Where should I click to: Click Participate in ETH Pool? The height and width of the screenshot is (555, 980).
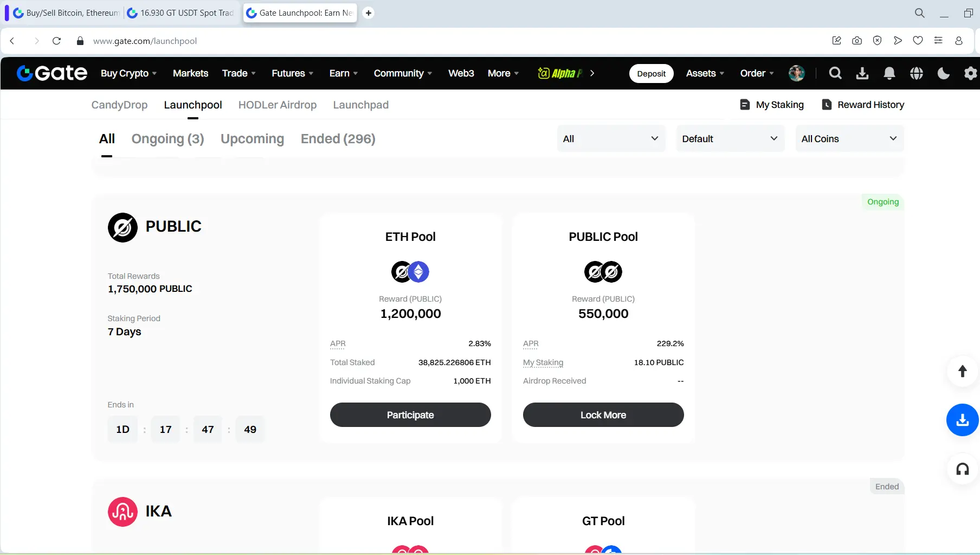pyautogui.click(x=410, y=414)
